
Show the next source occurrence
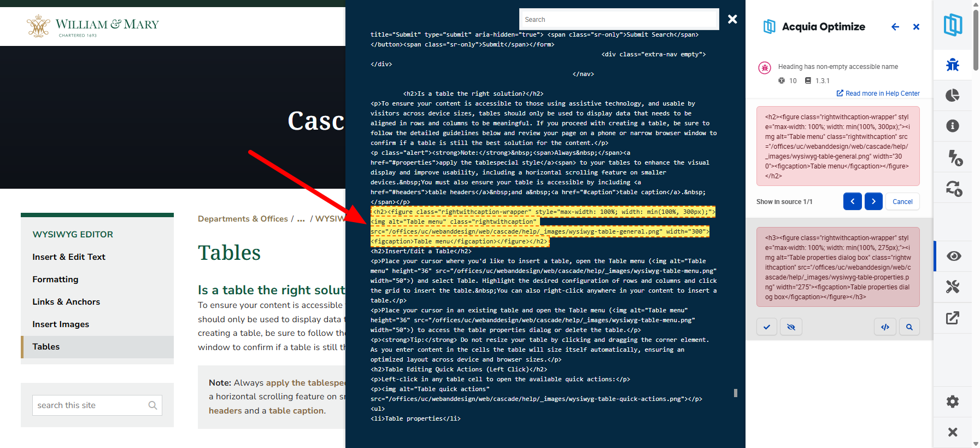873,201
